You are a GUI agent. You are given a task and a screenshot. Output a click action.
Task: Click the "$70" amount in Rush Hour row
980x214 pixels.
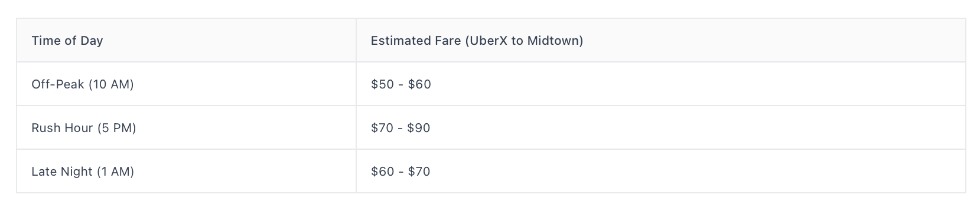pyautogui.click(x=382, y=128)
